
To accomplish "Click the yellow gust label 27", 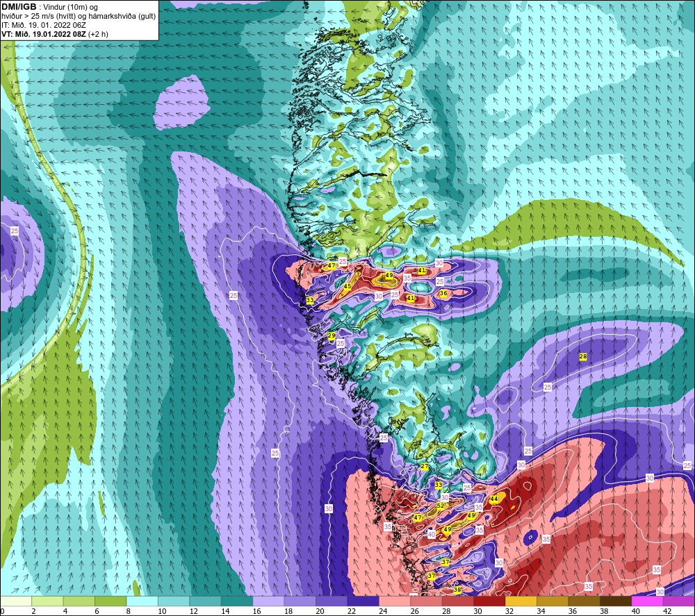I will coord(425,466).
